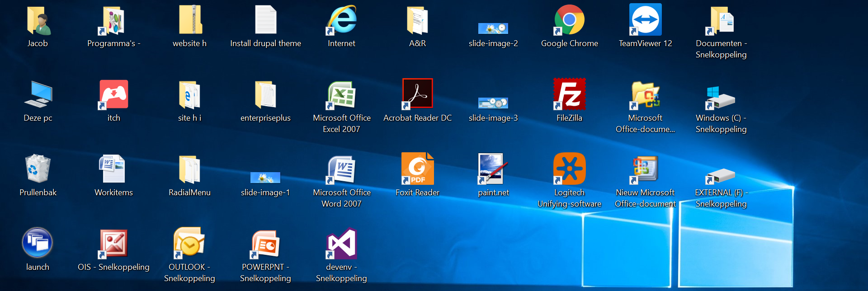Select the slide-image-1 picture file
This screenshot has height=291, width=868.
point(265,178)
